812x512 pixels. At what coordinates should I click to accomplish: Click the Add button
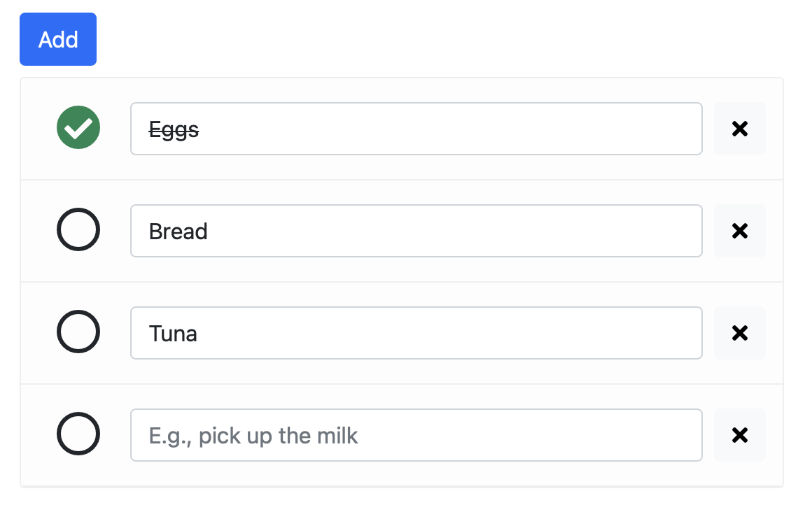58,39
